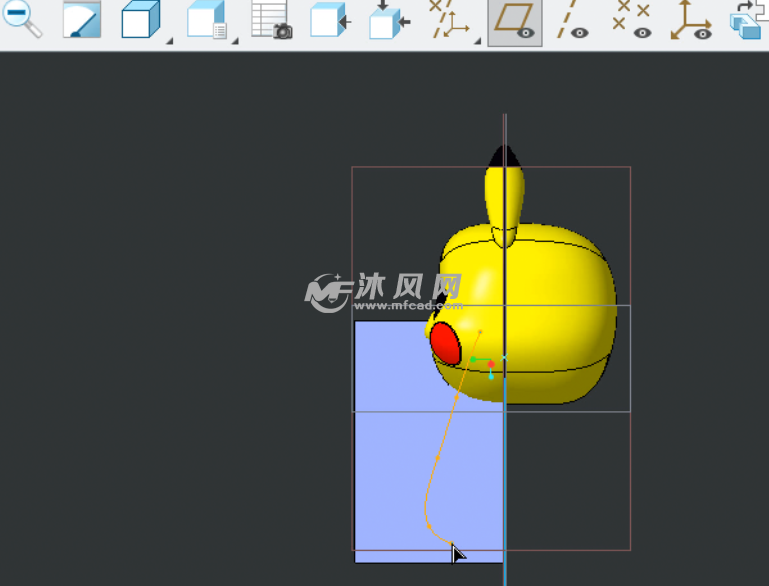Viewport: 769px width, 586px height.
Task: Expand the Saved Orientations dropdown arrow
Action: coord(235,41)
